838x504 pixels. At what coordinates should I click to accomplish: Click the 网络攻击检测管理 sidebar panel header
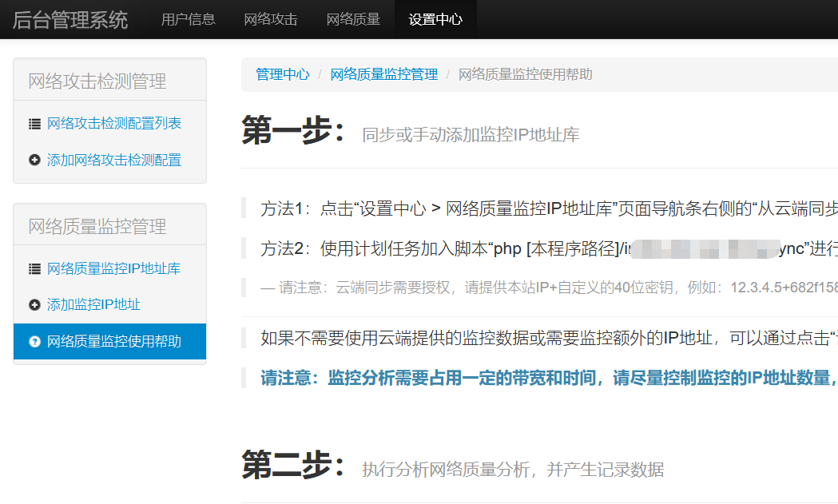[97, 81]
